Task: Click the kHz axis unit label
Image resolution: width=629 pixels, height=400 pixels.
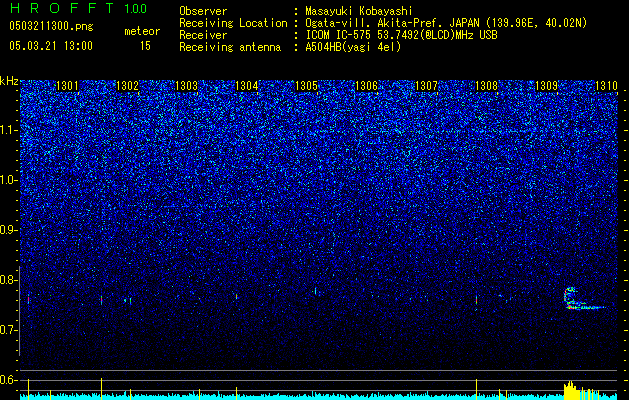Action: pyautogui.click(x=9, y=81)
